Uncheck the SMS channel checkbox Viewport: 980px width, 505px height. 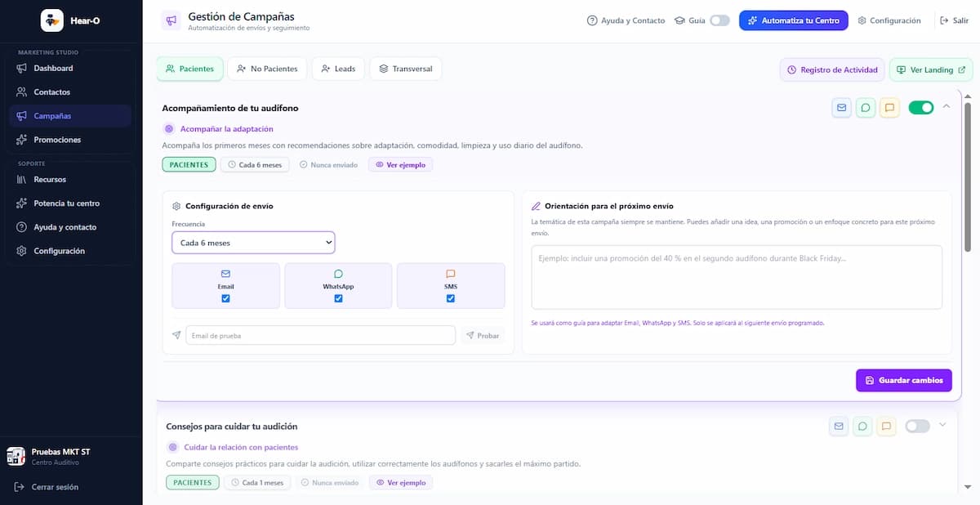451,298
